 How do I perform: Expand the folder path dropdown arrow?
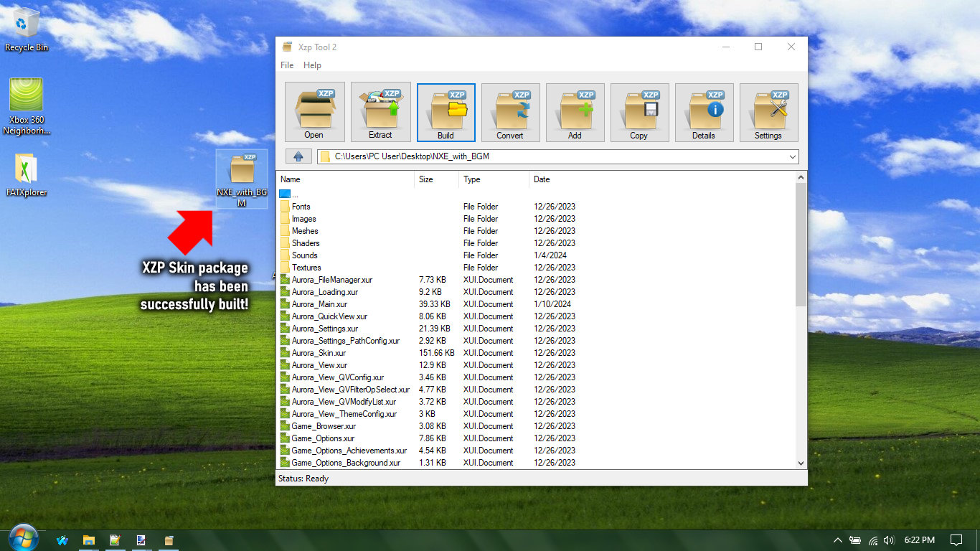[x=792, y=156]
